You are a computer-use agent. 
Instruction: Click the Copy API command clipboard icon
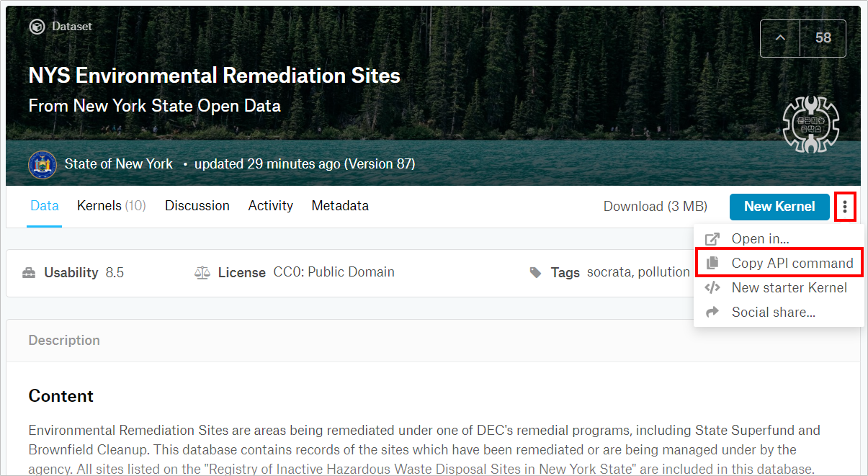point(712,264)
